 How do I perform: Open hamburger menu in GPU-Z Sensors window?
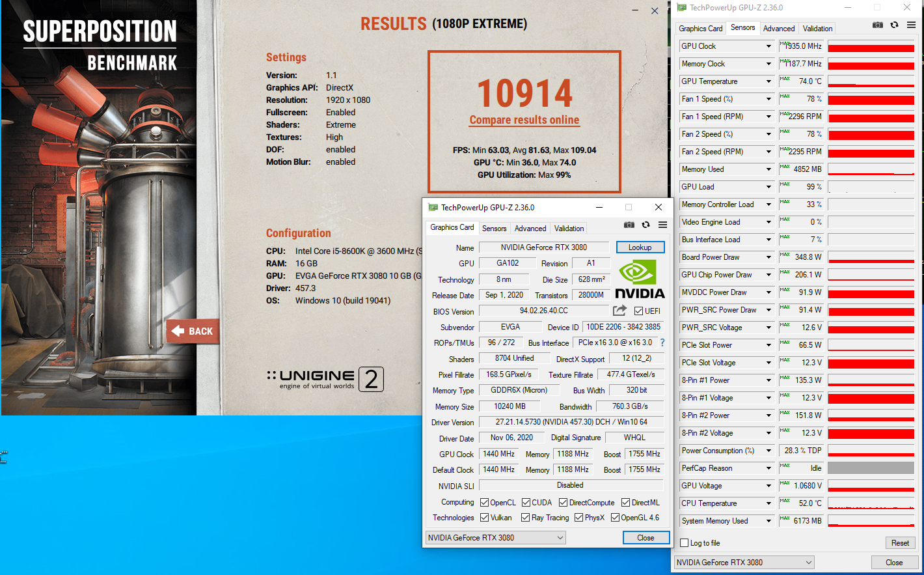click(911, 25)
